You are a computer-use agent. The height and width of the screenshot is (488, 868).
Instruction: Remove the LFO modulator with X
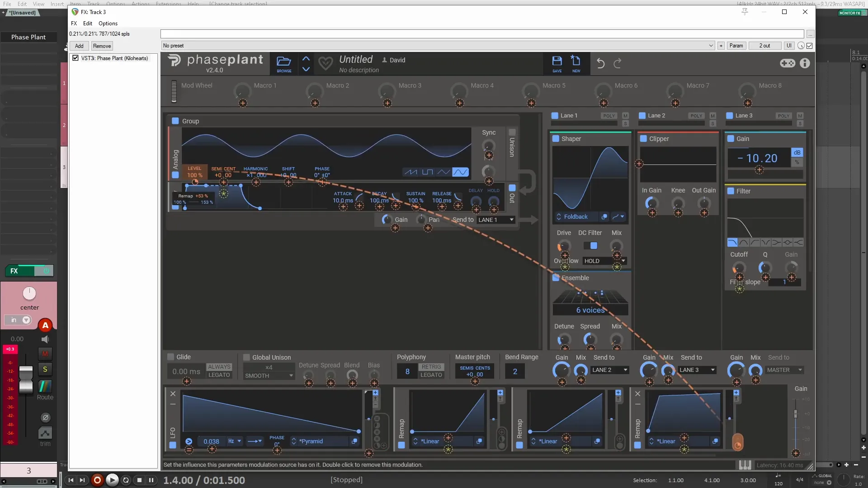point(173,394)
